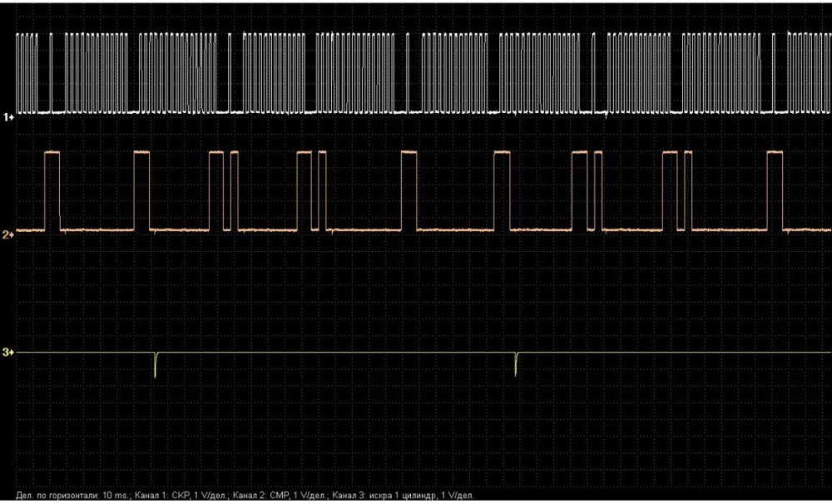Viewport: 832px width, 504px height.
Task: Click the '1 V/дел.' text at status end
Action: click(455, 496)
